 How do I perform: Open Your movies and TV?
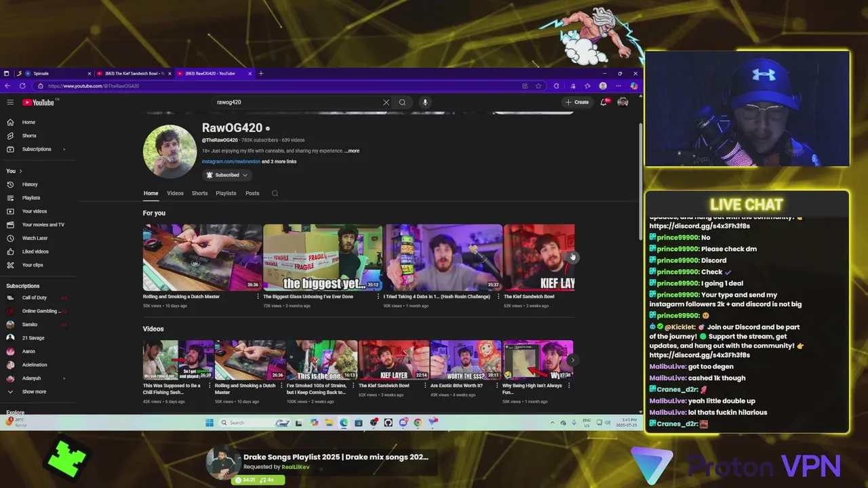click(x=42, y=224)
